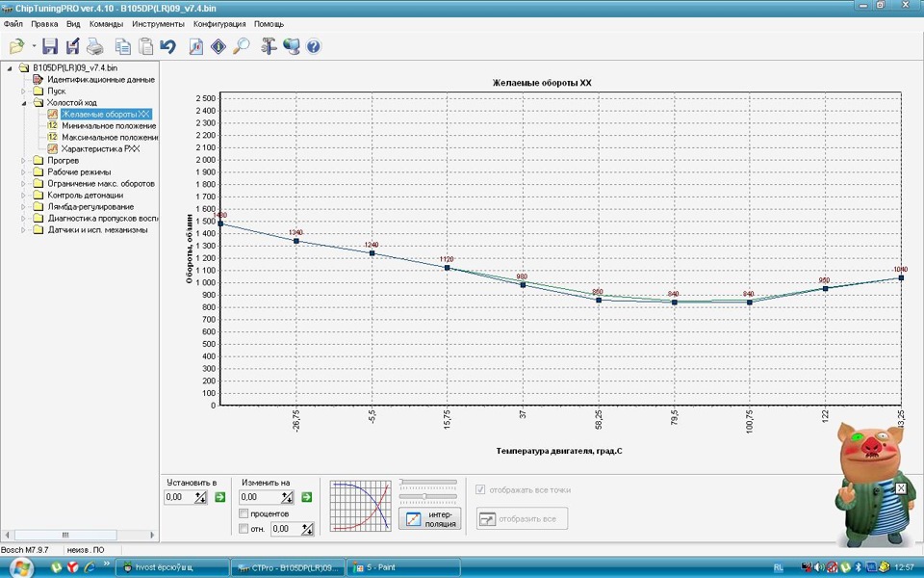
Task: Click the magnifying glass search icon
Action: coord(242,46)
